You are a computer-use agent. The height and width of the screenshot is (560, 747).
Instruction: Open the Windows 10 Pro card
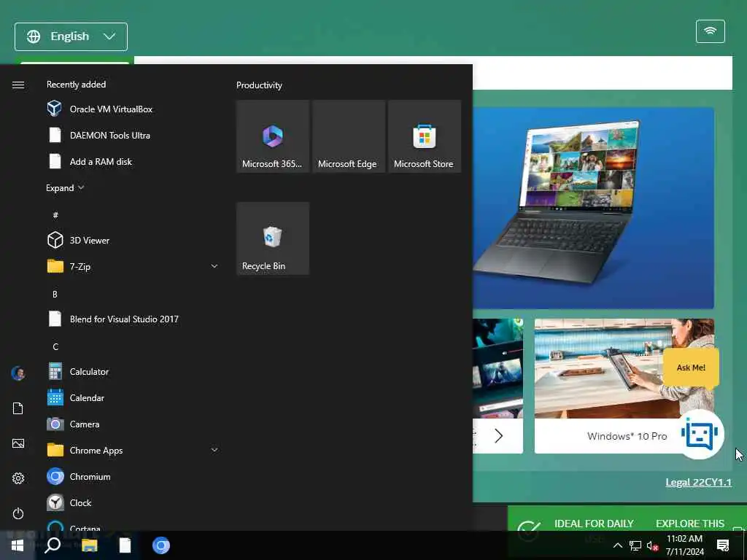point(624,386)
